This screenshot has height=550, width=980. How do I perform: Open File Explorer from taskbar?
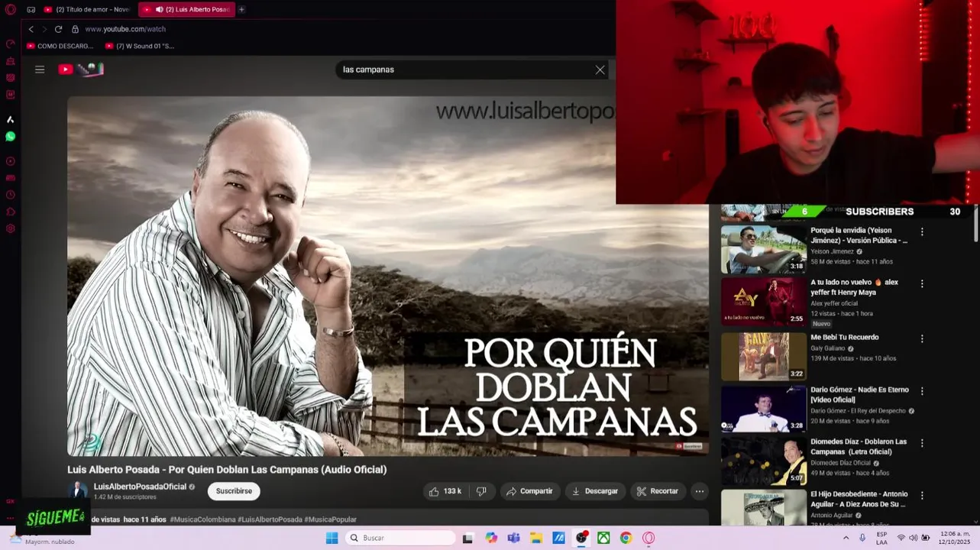click(536, 538)
